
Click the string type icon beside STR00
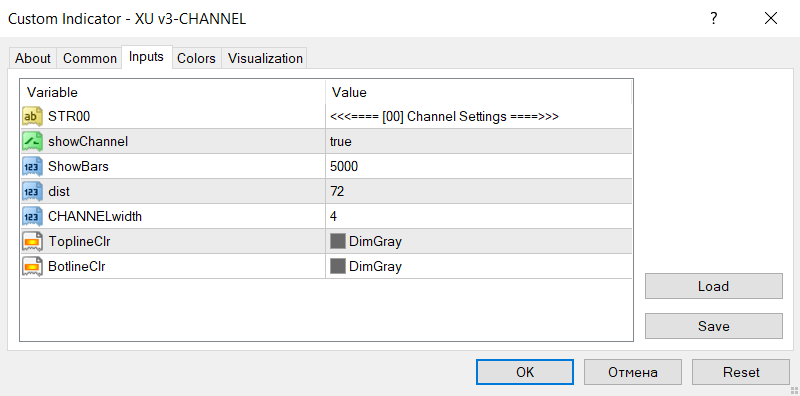click(x=32, y=117)
